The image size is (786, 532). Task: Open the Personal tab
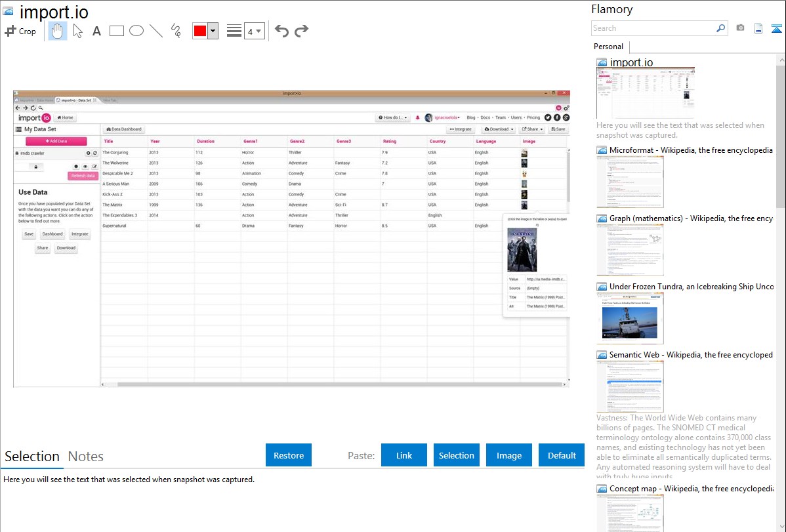[x=608, y=47]
